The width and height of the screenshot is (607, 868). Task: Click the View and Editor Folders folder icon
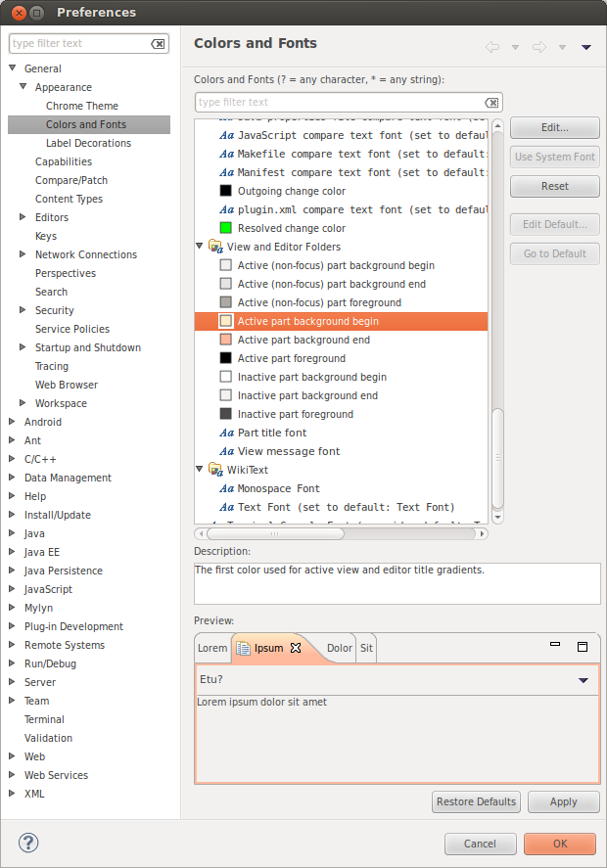pos(215,247)
